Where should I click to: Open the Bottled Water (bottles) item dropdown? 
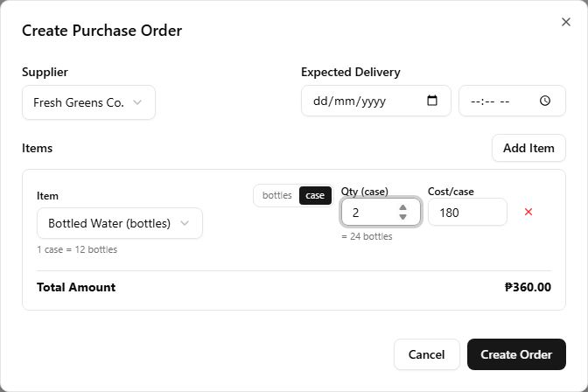[x=120, y=223]
